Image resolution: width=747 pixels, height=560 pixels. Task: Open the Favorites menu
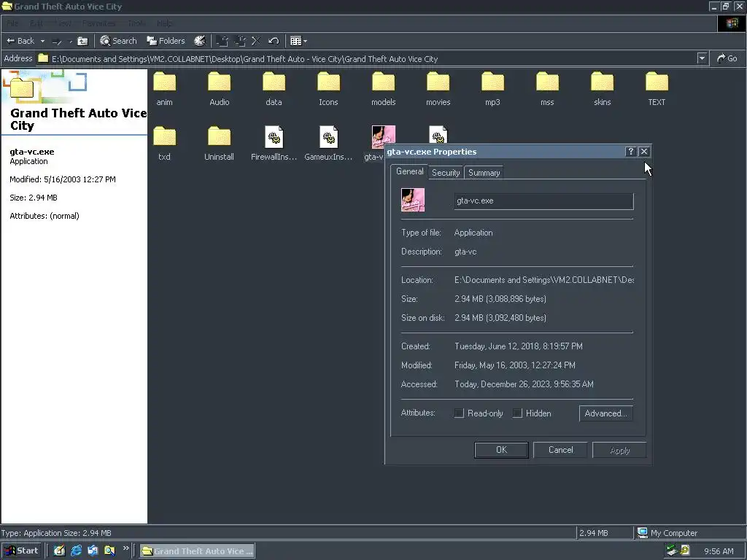pos(98,23)
